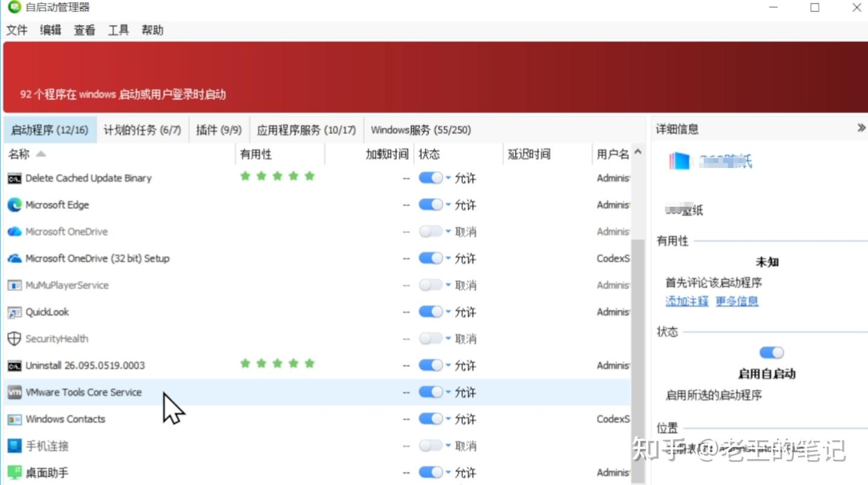The image size is (868, 485).
Task: Click the five-star rating for Uninstall 26.095.0519.0003
Action: coord(277,363)
